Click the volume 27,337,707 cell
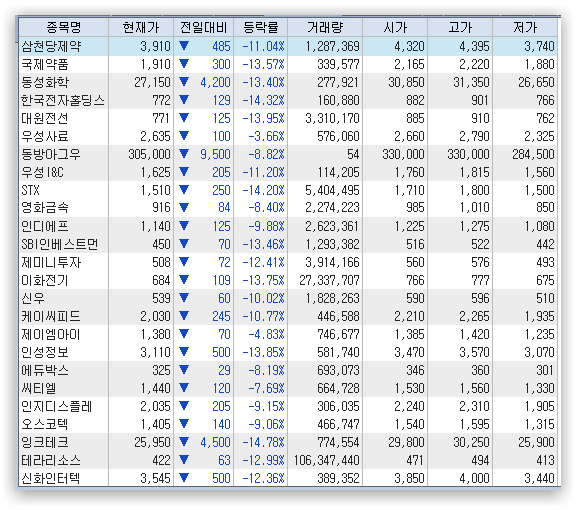576x510 pixels. click(x=329, y=280)
